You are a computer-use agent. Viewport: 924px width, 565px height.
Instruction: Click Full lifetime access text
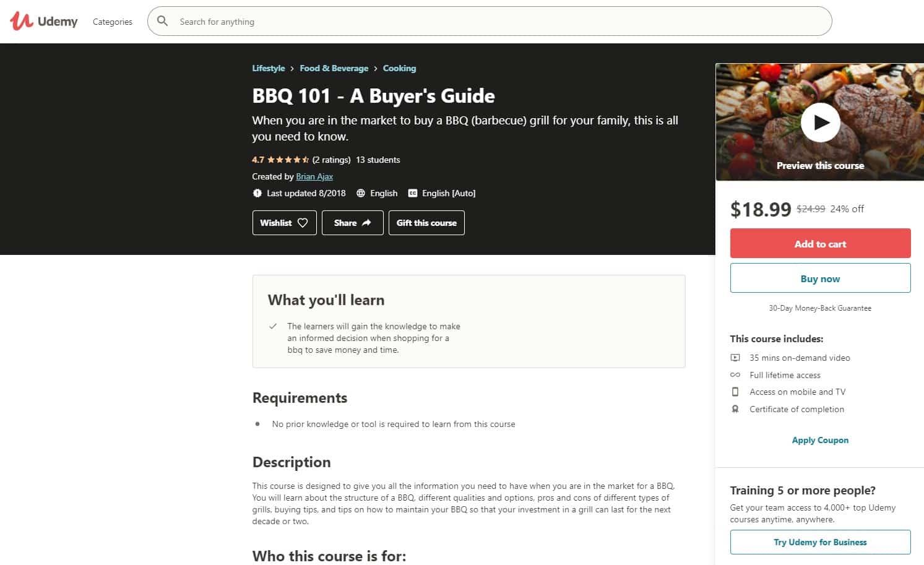[785, 375]
